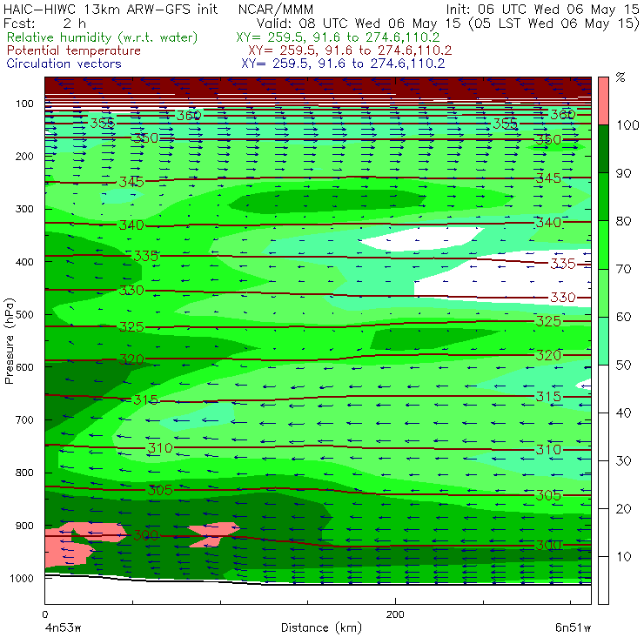This screenshot has width=644, height=644.
Task: Select the blue XY coordinates line
Action: click(x=343, y=64)
